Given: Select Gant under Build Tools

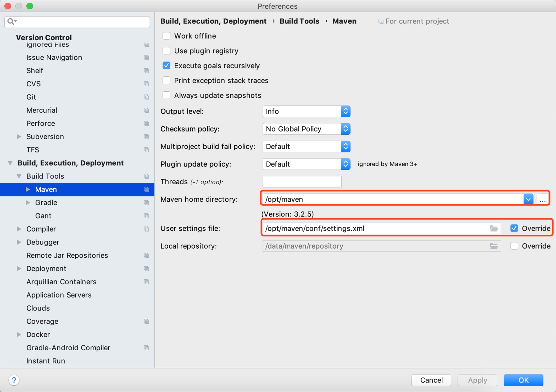Looking at the screenshot, I should click(43, 216).
